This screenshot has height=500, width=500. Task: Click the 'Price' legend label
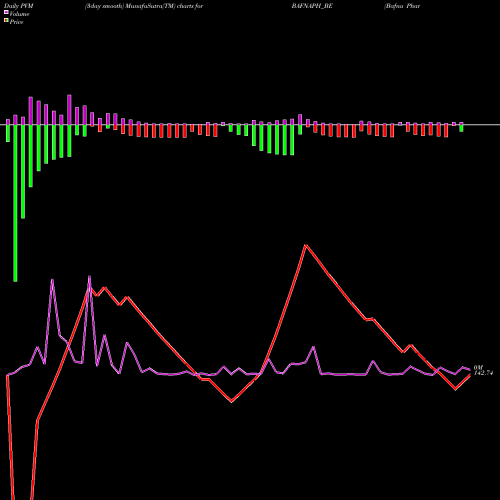pos(16,22)
